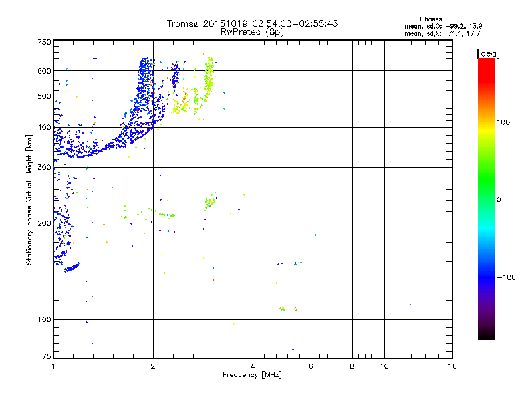The width and height of the screenshot is (532, 399).
Task: Click the "[deg]" colorbar label
Action: [x=488, y=53]
